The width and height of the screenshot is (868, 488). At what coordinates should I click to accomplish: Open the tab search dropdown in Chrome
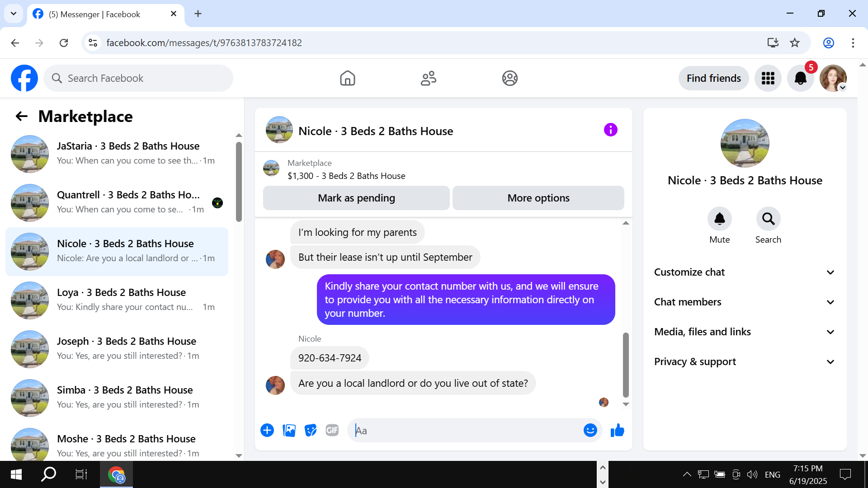click(x=14, y=14)
